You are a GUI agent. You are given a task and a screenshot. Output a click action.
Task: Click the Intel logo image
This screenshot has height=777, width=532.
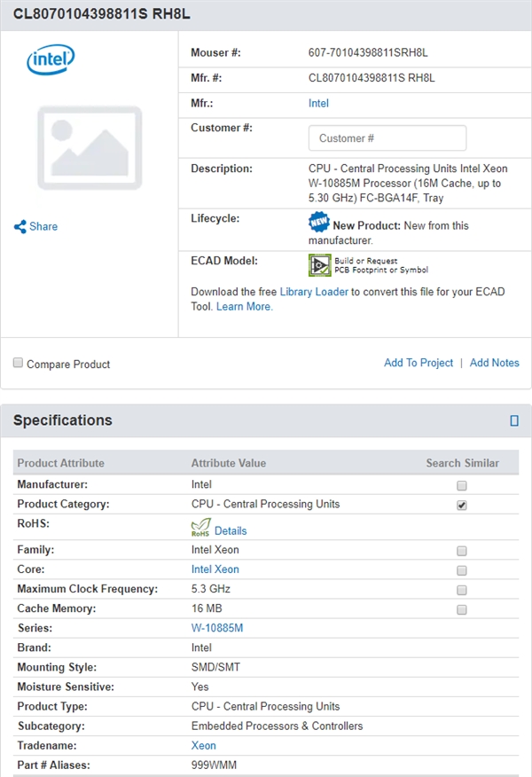[51, 59]
